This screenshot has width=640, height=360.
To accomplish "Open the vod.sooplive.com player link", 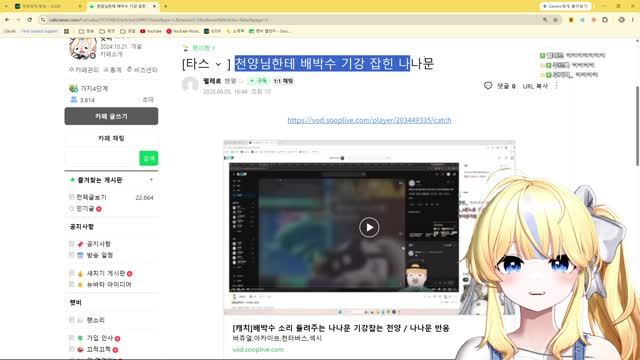I will pos(369,120).
